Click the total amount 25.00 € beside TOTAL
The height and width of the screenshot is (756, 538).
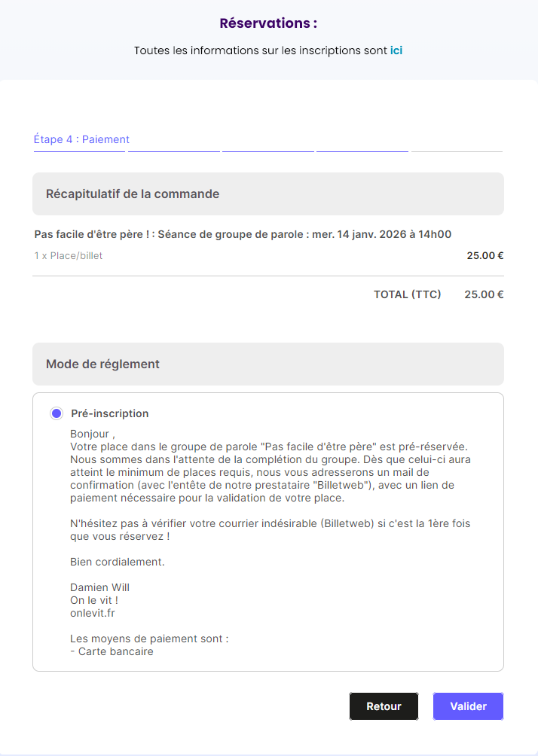pos(484,294)
